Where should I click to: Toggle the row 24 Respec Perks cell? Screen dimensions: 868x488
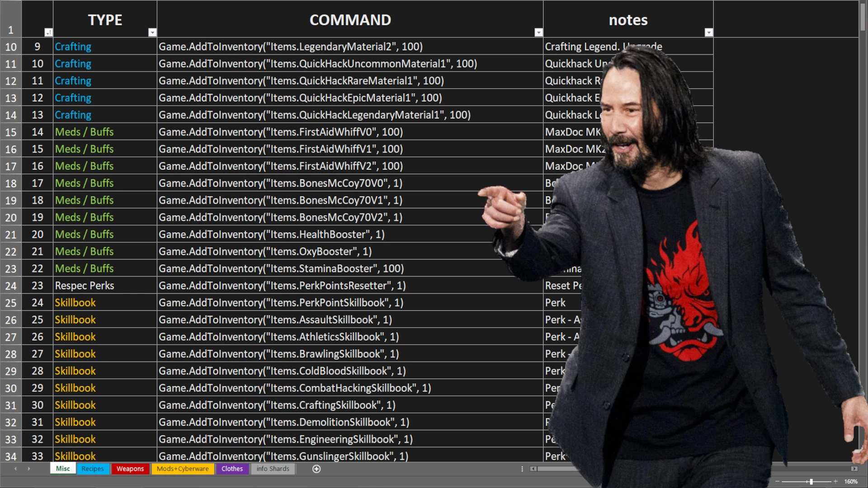point(104,286)
